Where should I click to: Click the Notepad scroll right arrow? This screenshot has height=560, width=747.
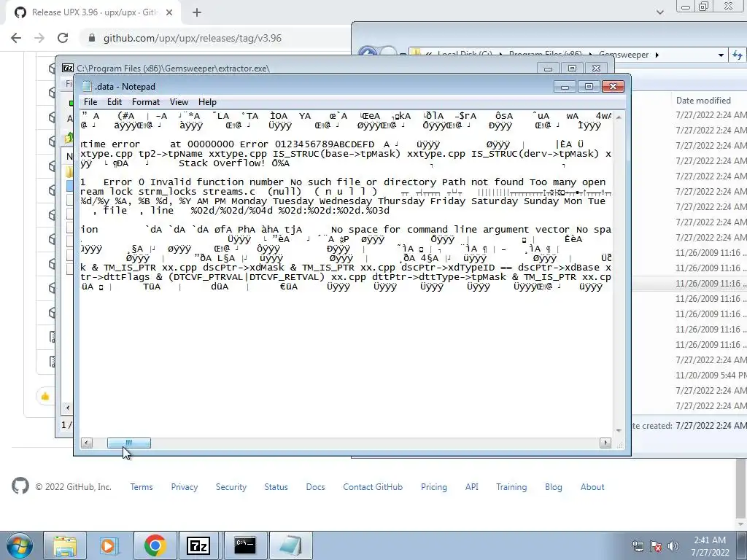(605, 443)
